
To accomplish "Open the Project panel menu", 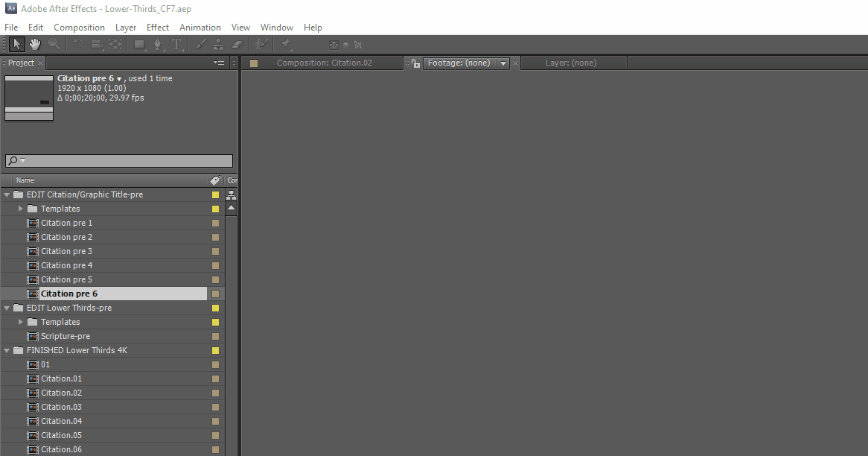I will (x=219, y=63).
